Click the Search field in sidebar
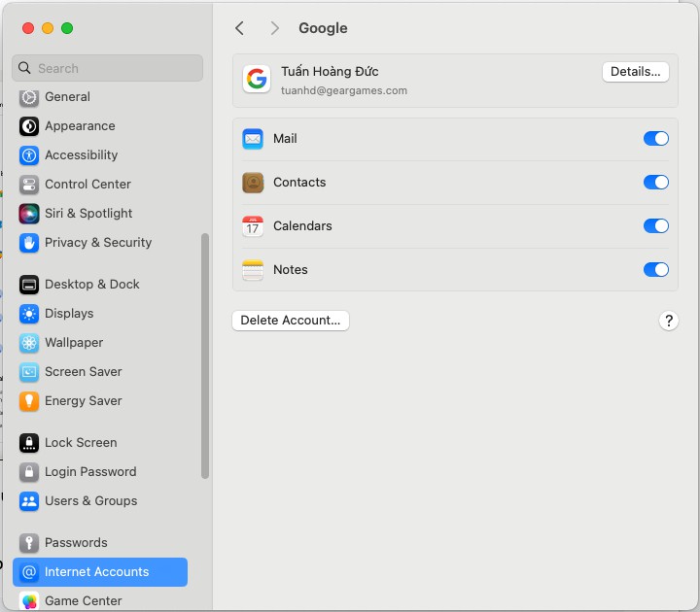 107,68
